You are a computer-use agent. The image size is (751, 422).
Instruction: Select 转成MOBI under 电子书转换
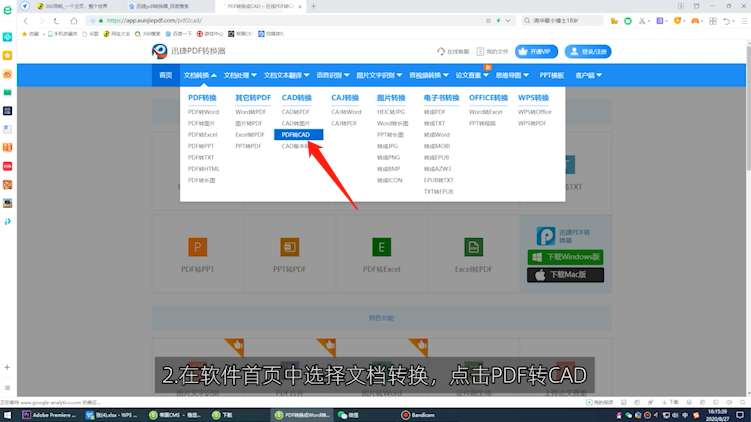pos(437,146)
